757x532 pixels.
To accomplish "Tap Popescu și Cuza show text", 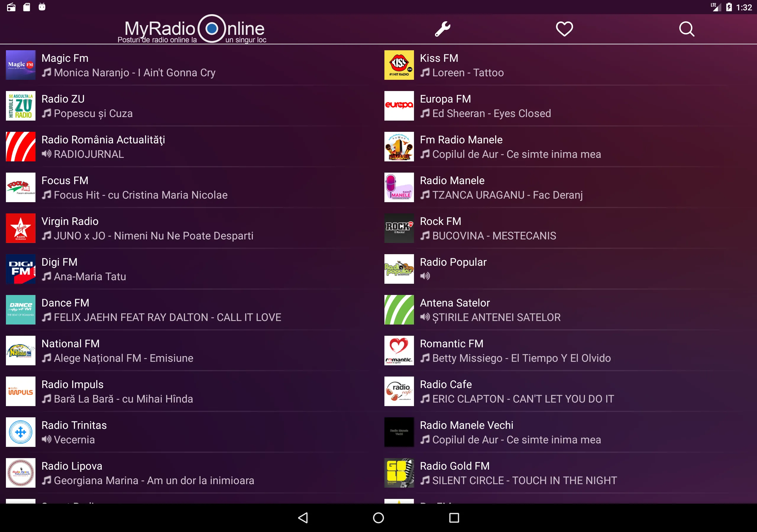I will point(93,114).
